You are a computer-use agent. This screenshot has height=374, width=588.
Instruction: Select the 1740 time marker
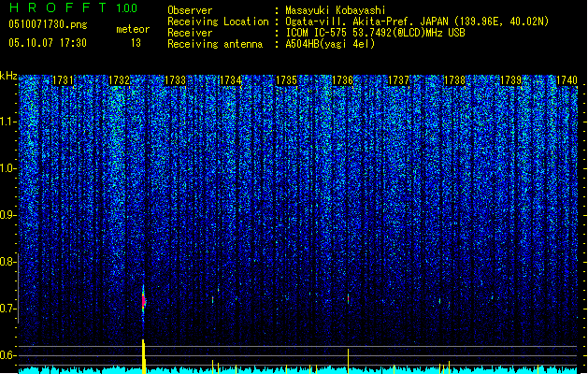tap(566, 80)
